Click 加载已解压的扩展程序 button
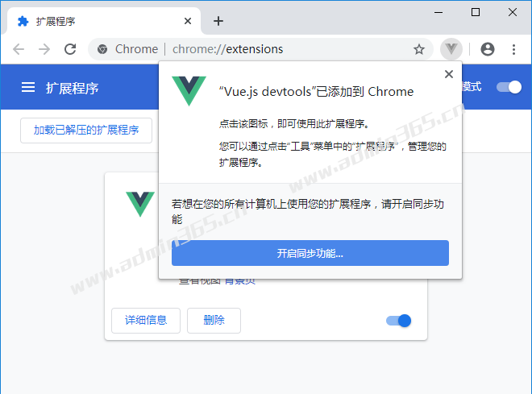The height and width of the screenshot is (394, 532). pos(86,131)
